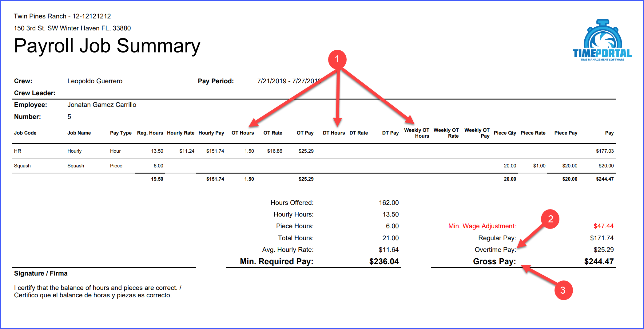Click the Hourly Pay column header
644x329 pixels.
(211, 133)
